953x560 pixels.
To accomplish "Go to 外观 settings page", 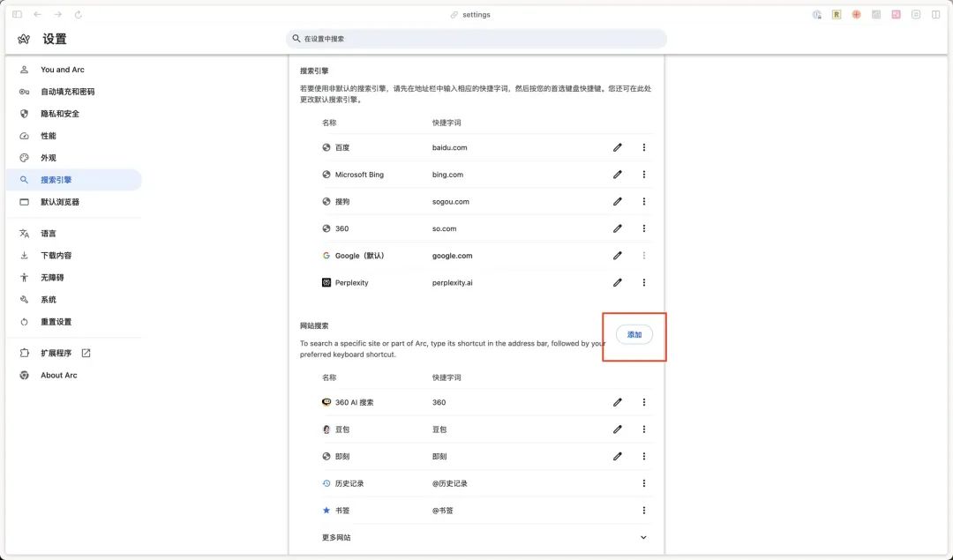I will point(73,158).
